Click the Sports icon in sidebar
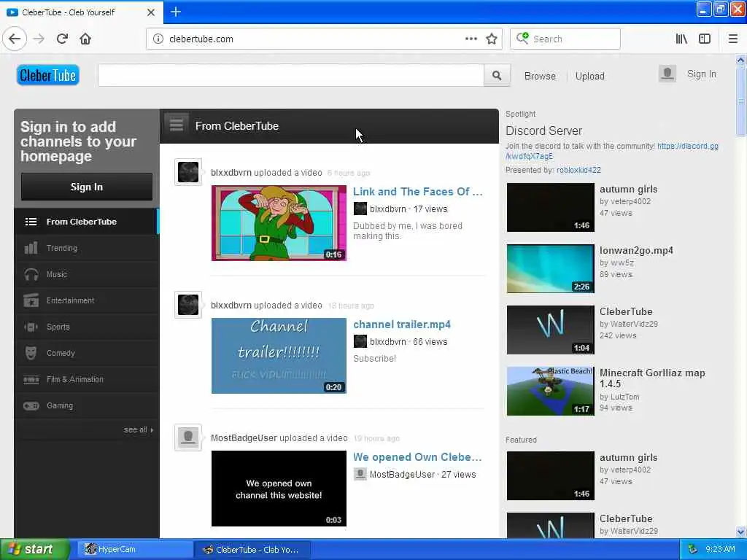The width and height of the screenshot is (747, 560). (31, 327)
